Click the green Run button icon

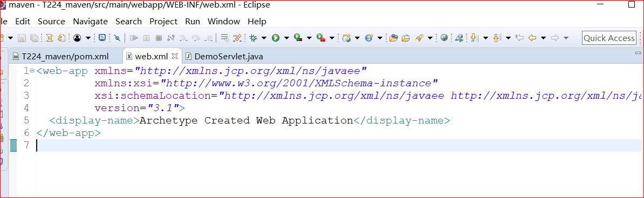(x=276, y=38)
